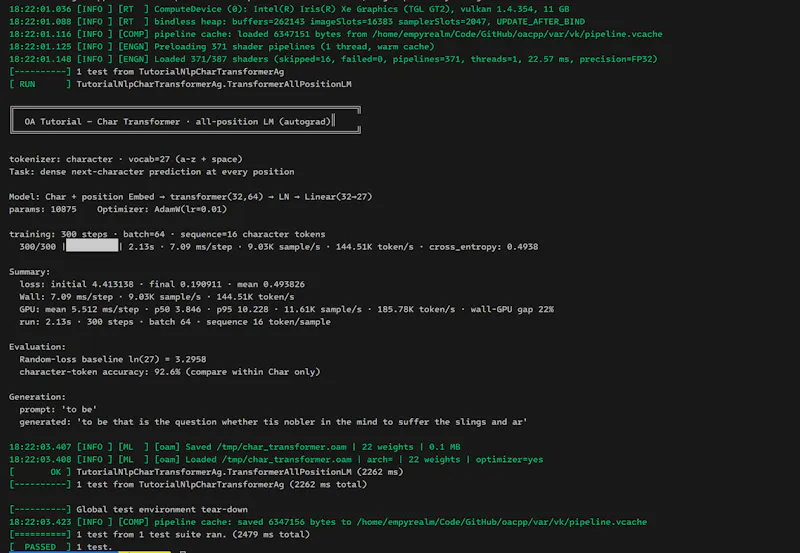Click 'Wall: 7.09 ms/step' line

point(157,297)
